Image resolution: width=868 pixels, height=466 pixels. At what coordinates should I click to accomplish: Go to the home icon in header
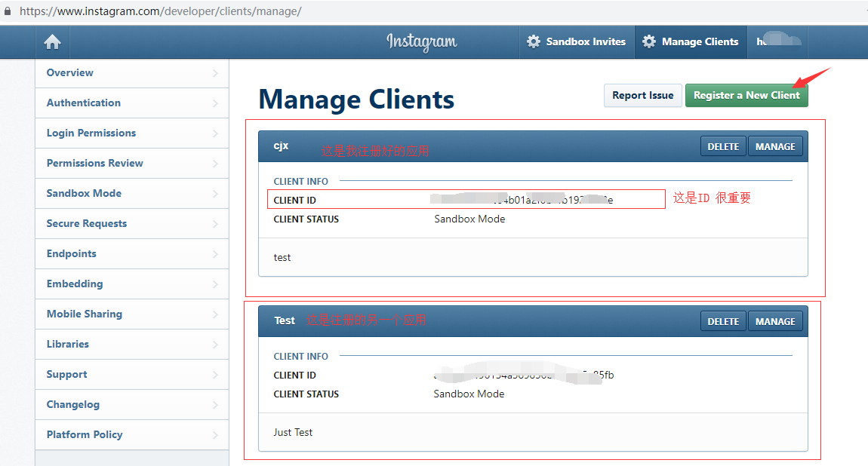(53, 42)
